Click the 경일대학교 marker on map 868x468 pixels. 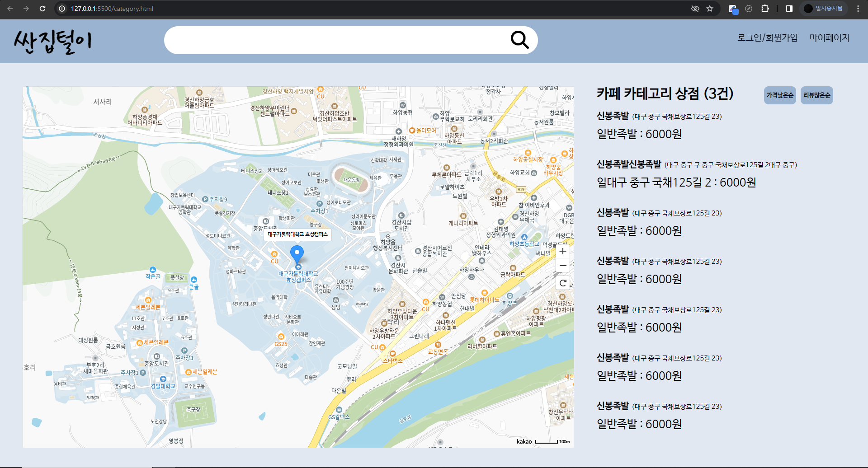163,379
